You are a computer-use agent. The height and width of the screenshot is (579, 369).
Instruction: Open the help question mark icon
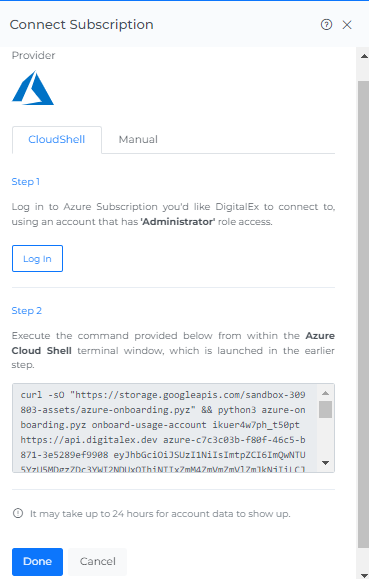(x=326, y=25)
